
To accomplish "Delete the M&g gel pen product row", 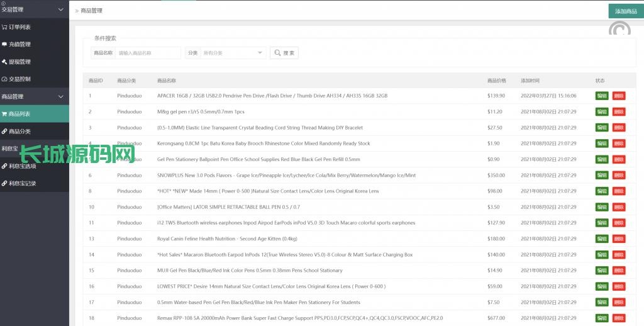I will click(x=619, y=111).
